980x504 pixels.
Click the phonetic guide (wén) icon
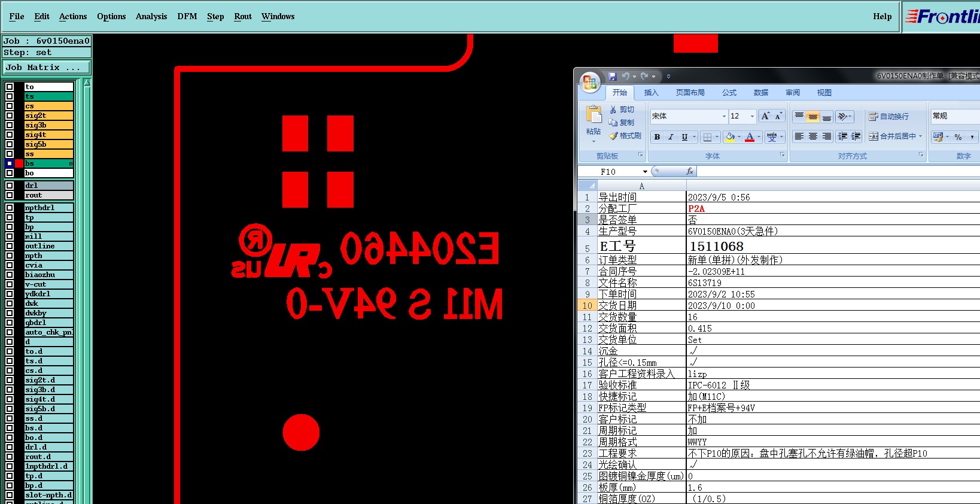(772, 137)
